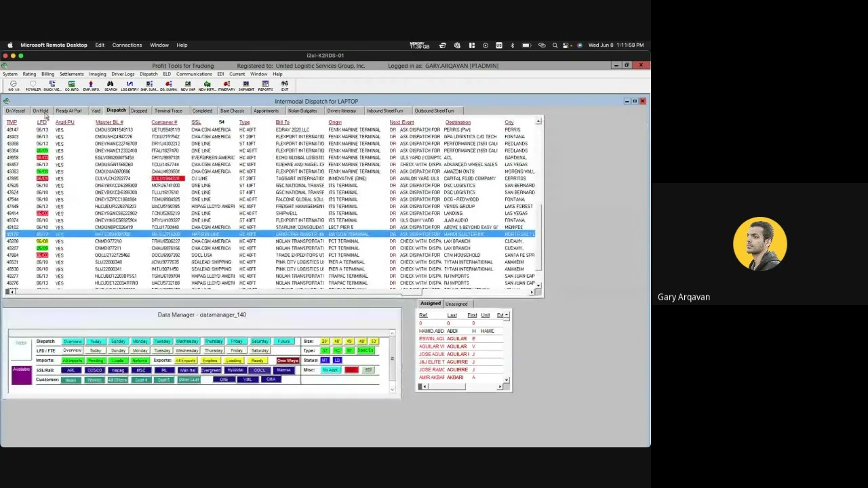This screenshot has height=488, width=868.
Task: Click the Exit toolbar icon
Action: (285, 85)
